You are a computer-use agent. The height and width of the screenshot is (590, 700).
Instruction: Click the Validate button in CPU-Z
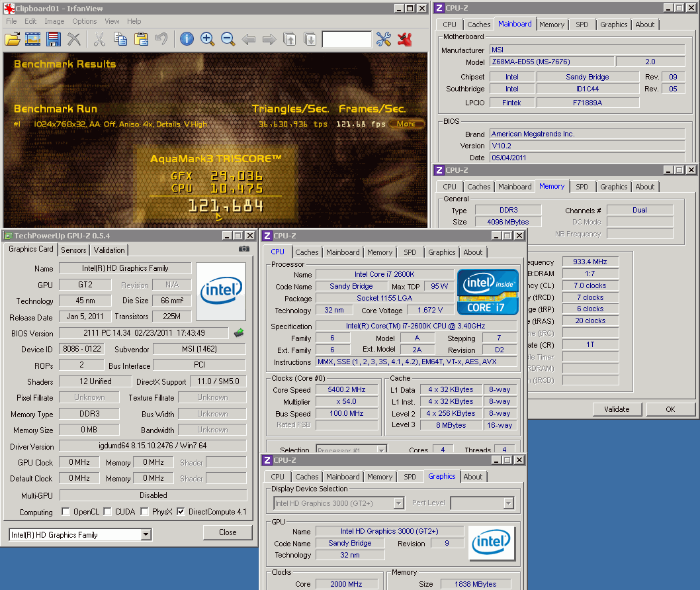[617, 409]
